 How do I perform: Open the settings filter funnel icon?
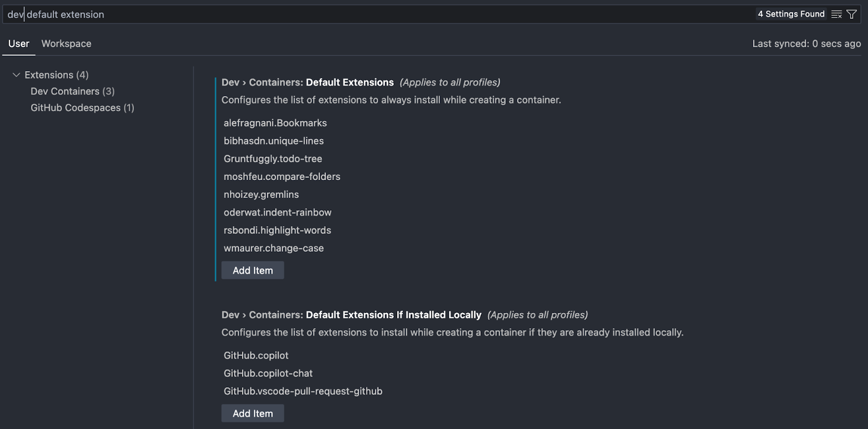852,14
